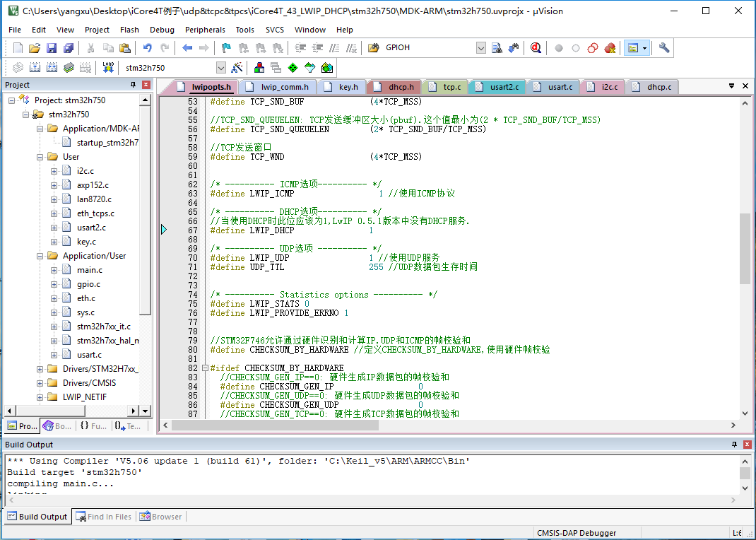Open the Peripherals menu
Screen dimensions: 756x540
click(205, 30)
